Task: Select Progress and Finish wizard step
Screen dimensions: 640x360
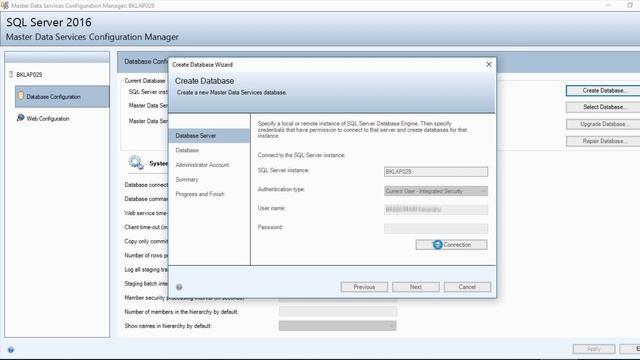Action: click(x=200, y=194)
